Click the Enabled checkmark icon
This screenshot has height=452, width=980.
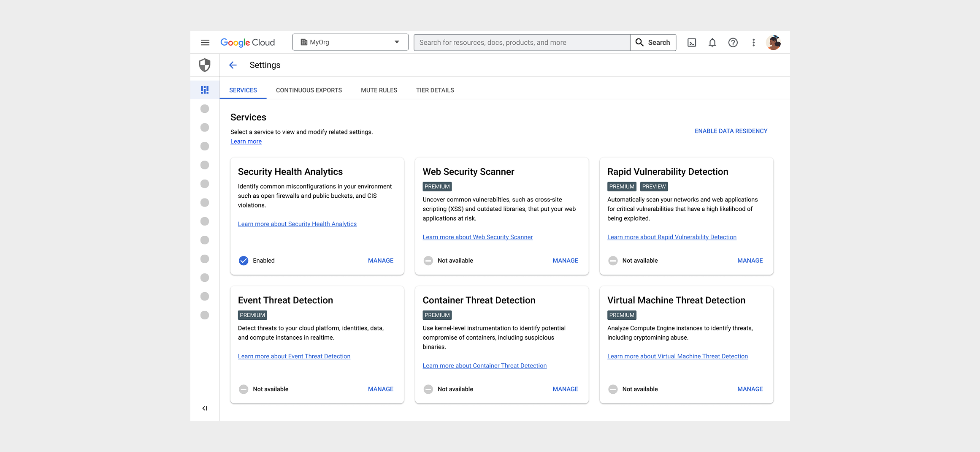244,261
